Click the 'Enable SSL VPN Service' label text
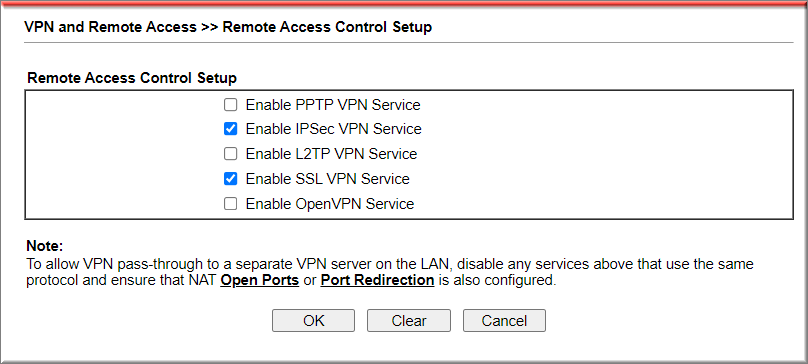Viewport: 808px width, 364px height. [328, 179]
